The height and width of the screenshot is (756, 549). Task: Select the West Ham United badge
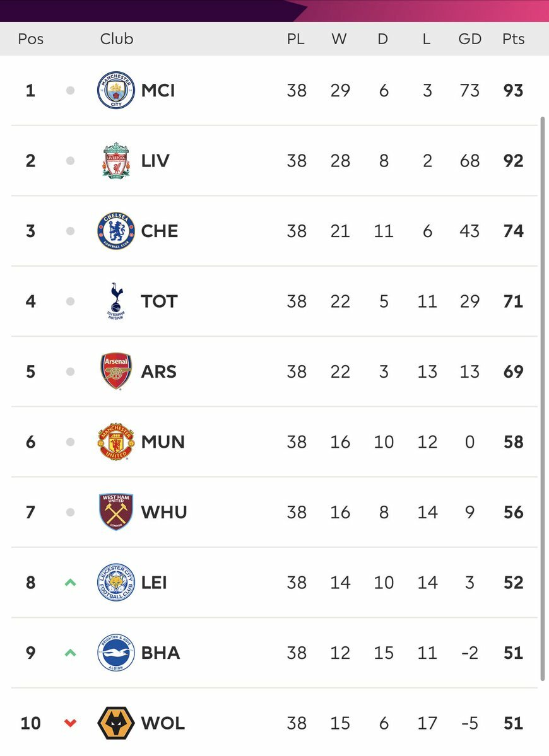coord(115,512)
